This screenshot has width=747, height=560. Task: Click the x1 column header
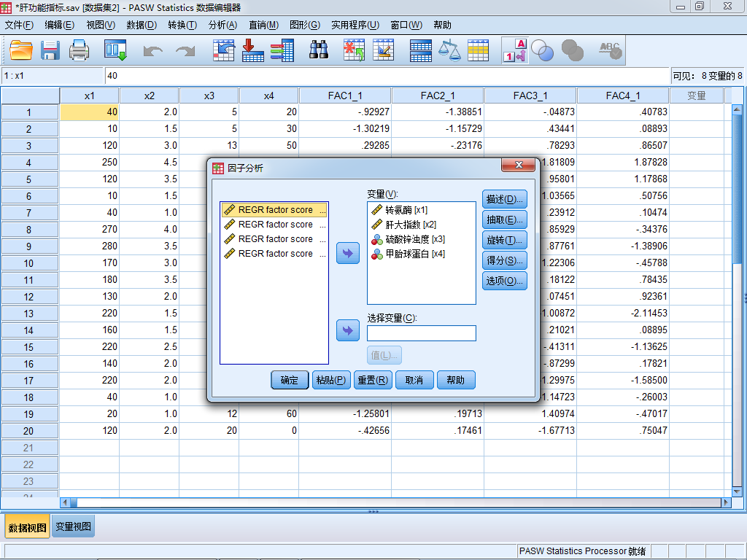click(x=89, y=96)
